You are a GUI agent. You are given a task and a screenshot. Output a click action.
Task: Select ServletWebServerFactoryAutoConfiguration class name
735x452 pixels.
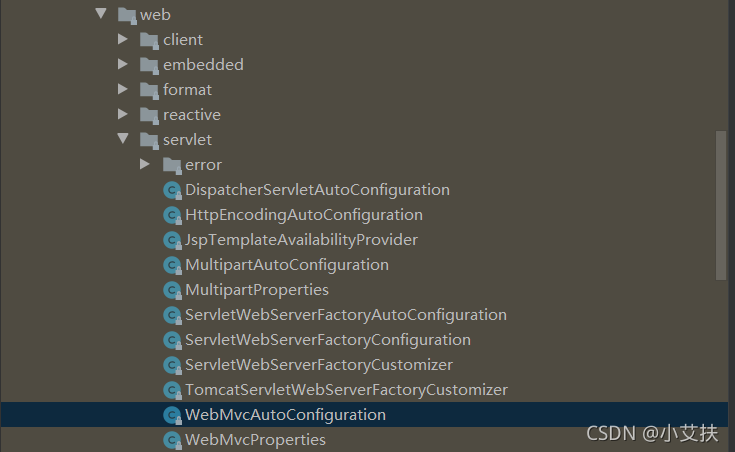click(346, 315)
